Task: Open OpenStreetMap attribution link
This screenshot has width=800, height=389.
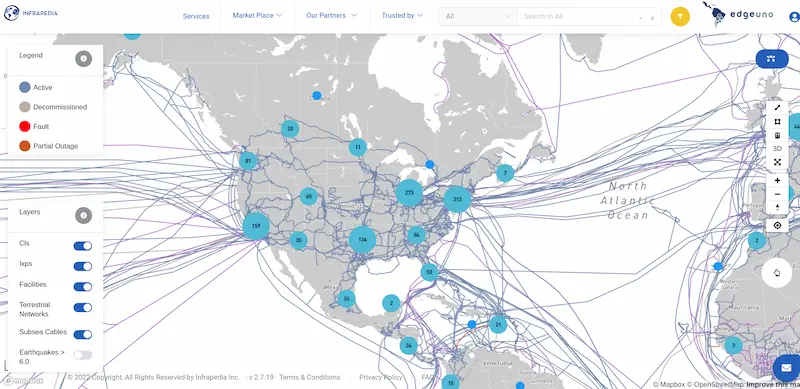Action: pos(716,384)
